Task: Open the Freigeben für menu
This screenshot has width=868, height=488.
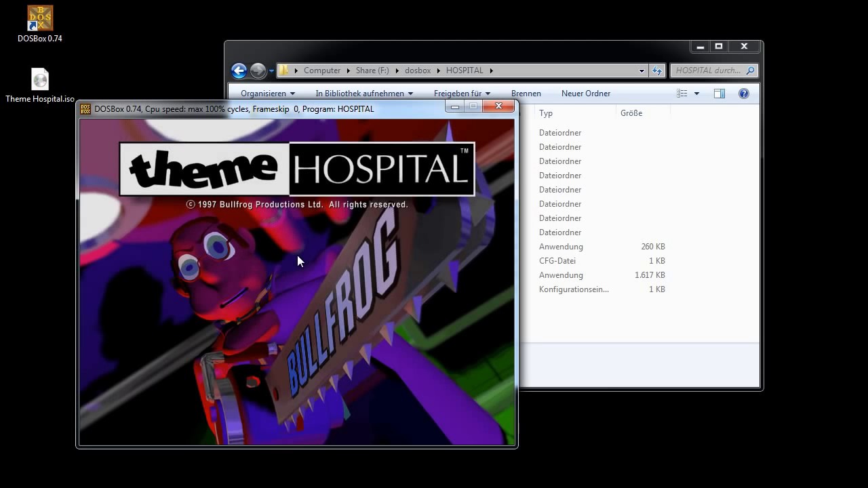Action: point(462,94)
